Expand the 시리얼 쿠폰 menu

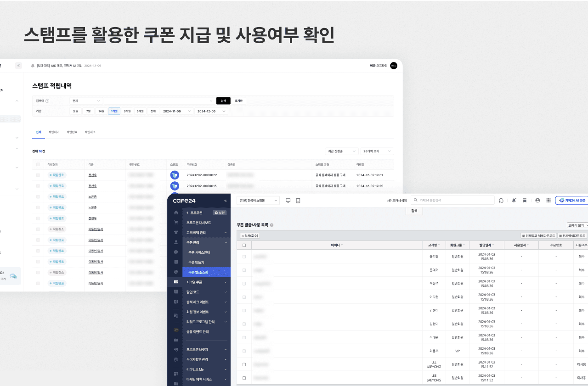pos(206,282)
